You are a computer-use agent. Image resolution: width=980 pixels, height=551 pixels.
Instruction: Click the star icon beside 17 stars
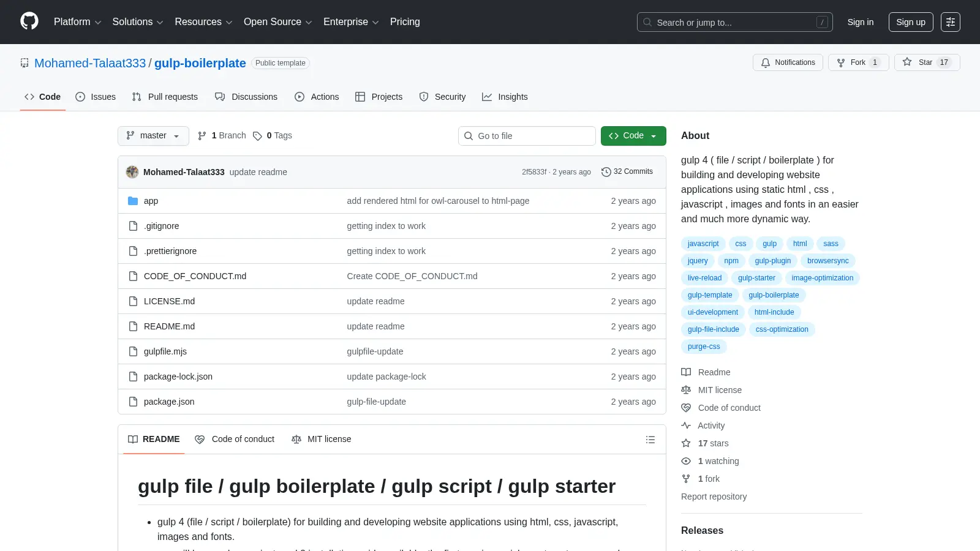(x=686, y=443)
